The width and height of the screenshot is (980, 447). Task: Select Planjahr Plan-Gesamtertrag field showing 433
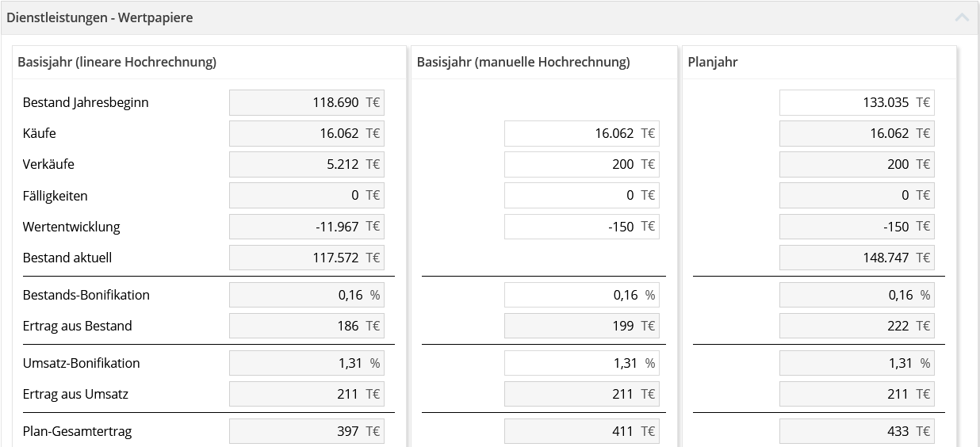tap(856, 431)
